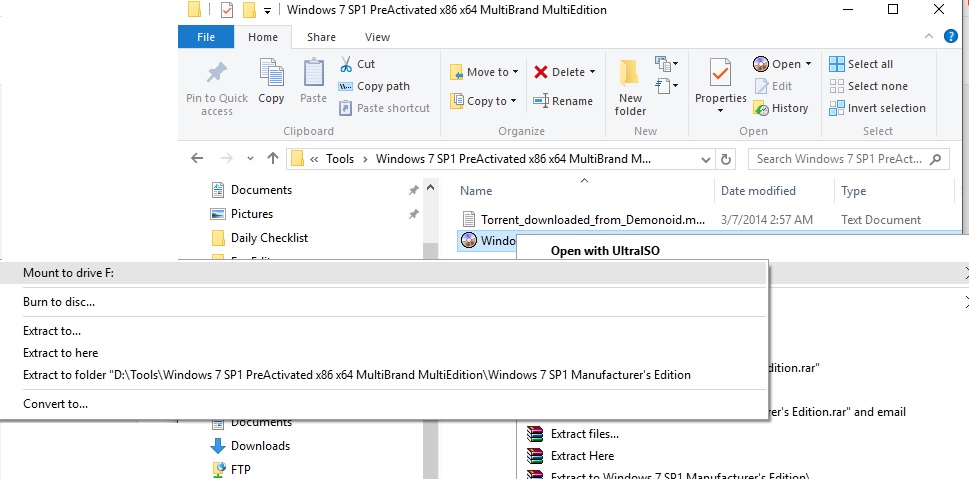Open Daily Checklist folder in sidebar
969x479 pixels.
pos(269,238)
